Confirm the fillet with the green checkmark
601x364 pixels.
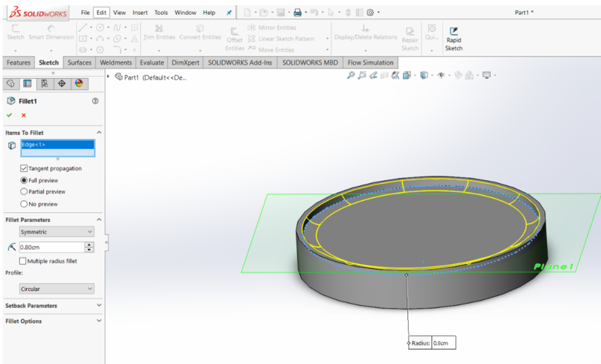10,115
